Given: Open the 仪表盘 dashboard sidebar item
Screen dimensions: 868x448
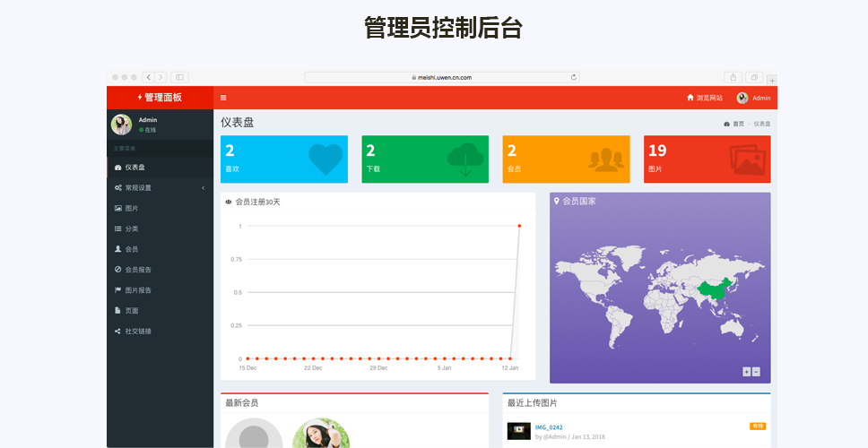Looking at the screenshot, I should pyautogui.click(x=135, y=168).
